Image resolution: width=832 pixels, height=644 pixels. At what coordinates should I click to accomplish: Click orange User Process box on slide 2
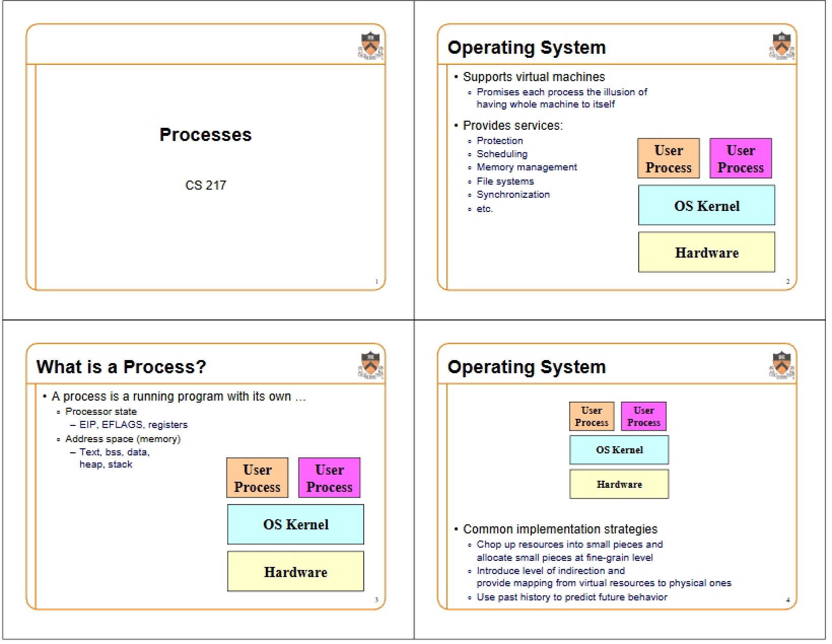tap(669, 158)
